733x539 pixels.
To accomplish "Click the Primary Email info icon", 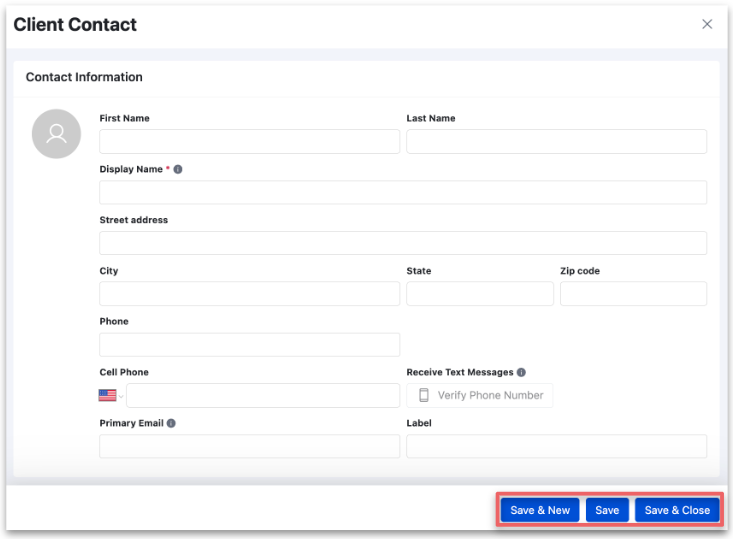I will click(172, 423).
